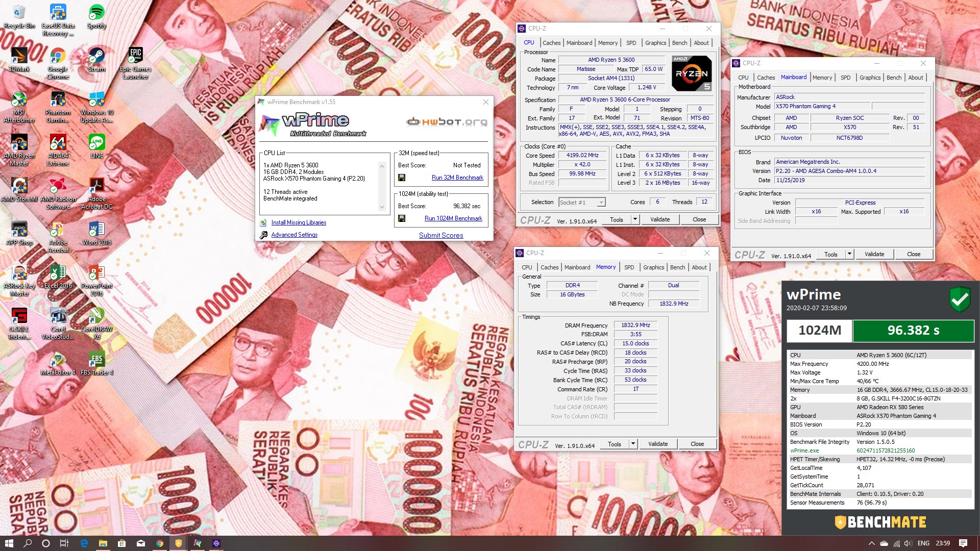Open FBS Trader 4 desktop icon
The width and height of the screenshot is (980, 551).
(x=96, y=363)
